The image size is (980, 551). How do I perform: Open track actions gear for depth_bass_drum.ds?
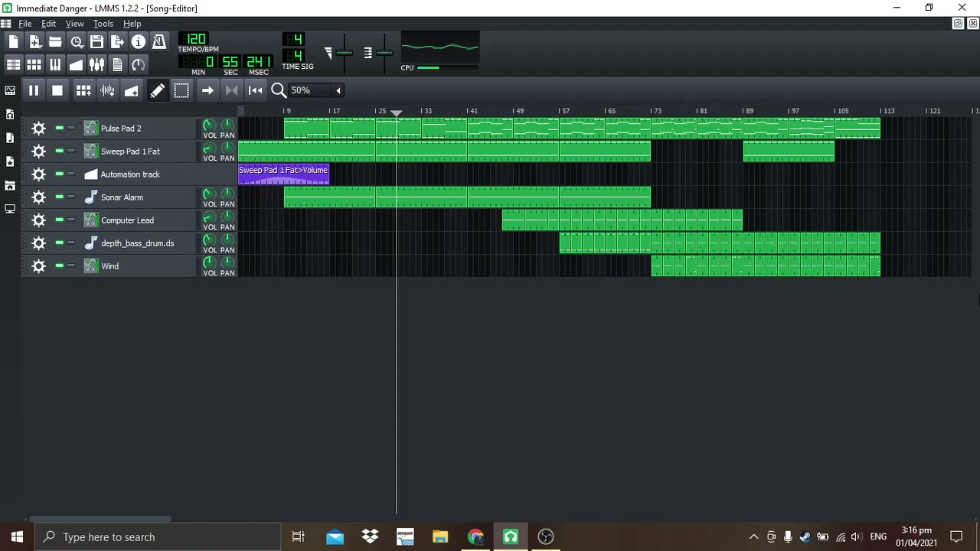pos(38,243)
